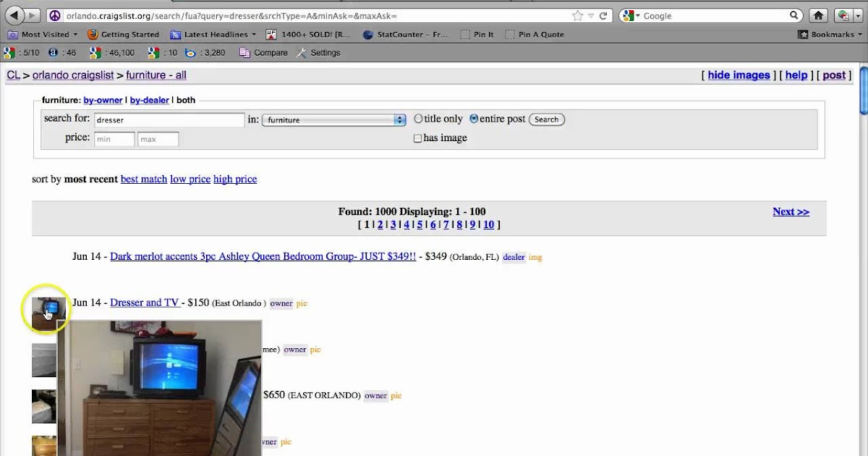Click the add-on toolbar icon next to Home
This screenshot has height=456, width=868.
click(x=842, y=15)
